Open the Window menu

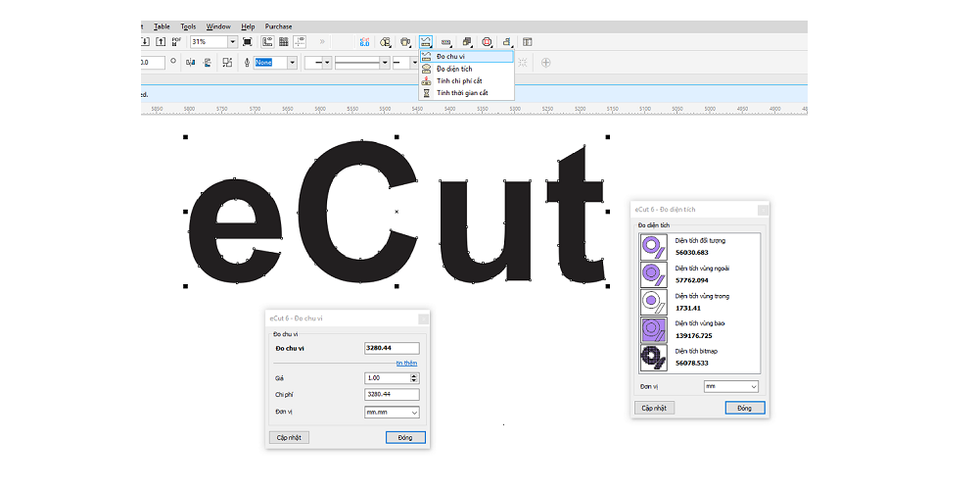tap(218, 26)
